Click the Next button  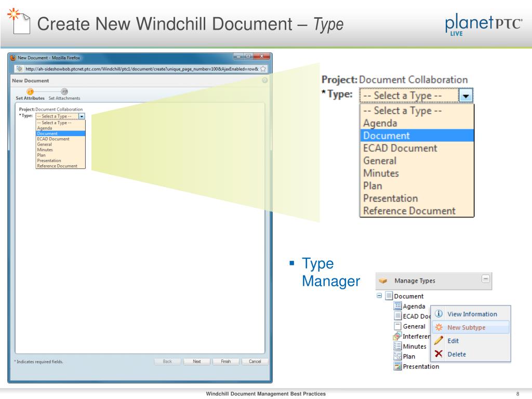[x=197, y=362]
